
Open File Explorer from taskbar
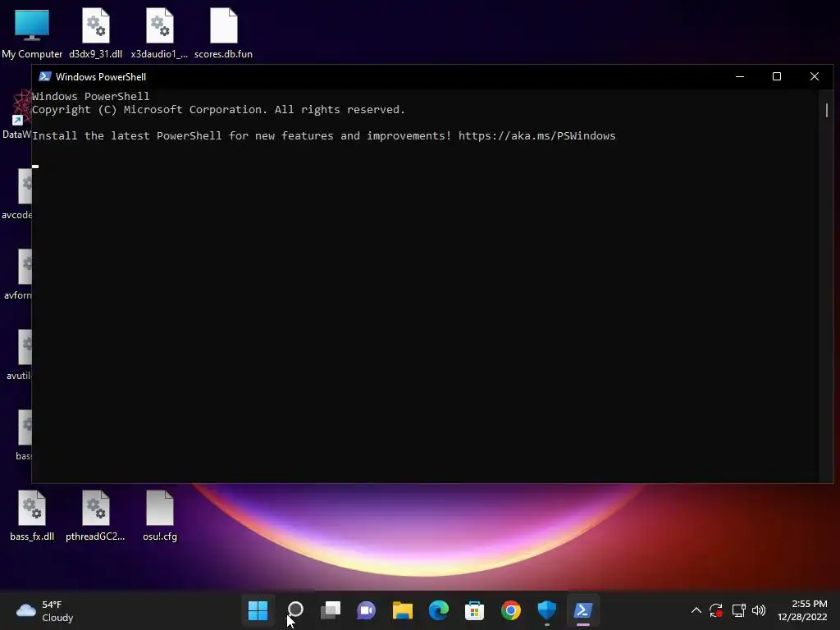(x=402, y=610)
